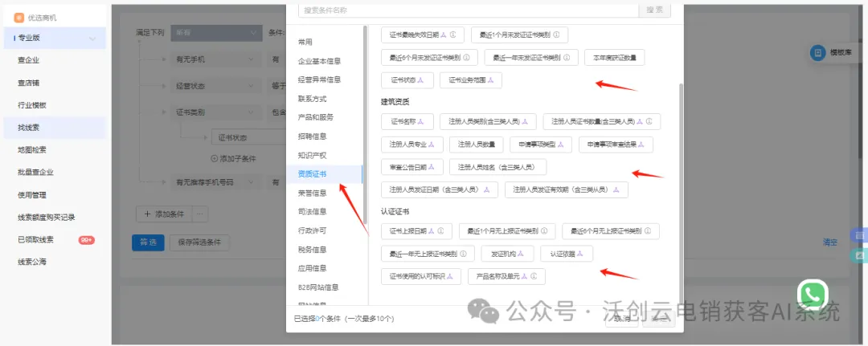Click the purple badge icon on 证书状态 tag
This screenshot has height=346, width=868.
[420, 80]
